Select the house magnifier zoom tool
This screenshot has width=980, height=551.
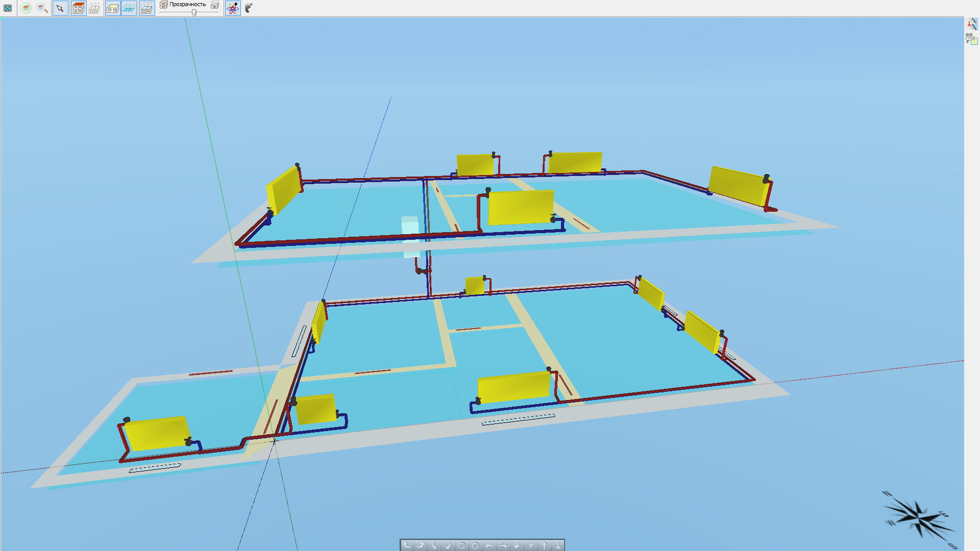pyautogui.click(x=42, y=8)
